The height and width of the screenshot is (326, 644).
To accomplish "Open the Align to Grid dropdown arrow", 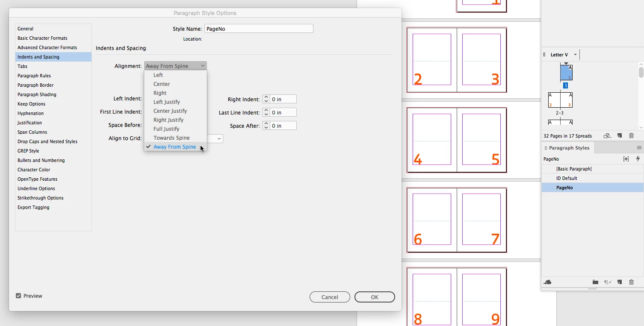I will point(219,138).
